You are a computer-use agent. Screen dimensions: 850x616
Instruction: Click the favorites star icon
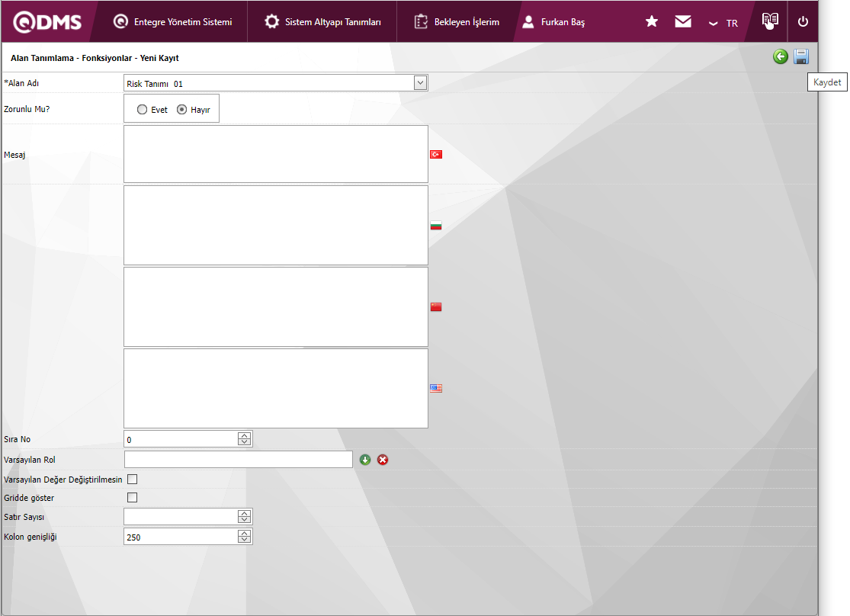pos(652,21)
